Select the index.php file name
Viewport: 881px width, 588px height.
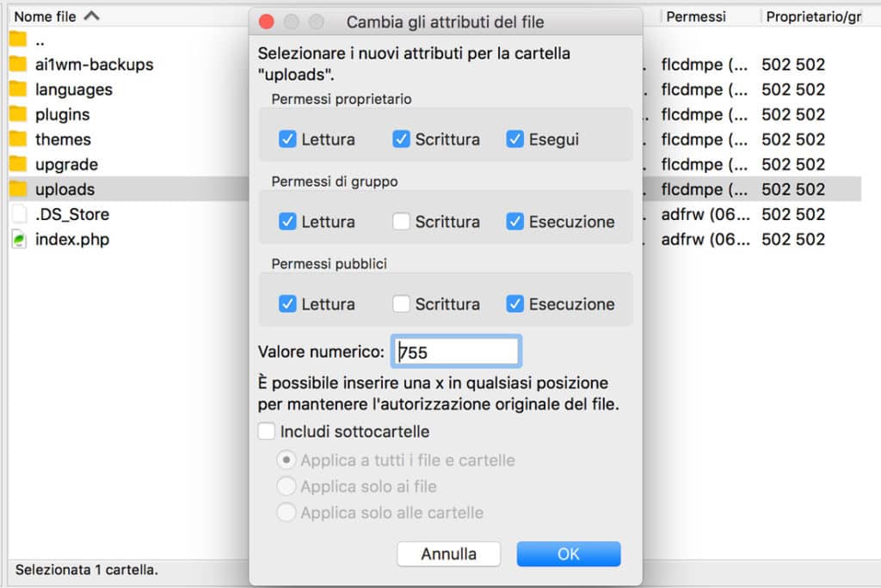72,239
